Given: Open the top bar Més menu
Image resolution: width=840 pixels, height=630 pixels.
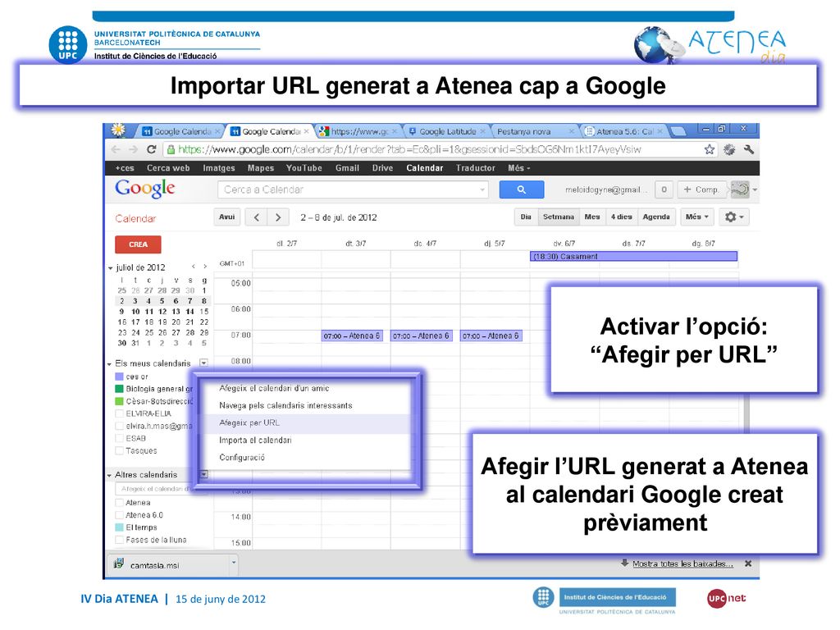Looking at the screenshot, I should 518,167.
